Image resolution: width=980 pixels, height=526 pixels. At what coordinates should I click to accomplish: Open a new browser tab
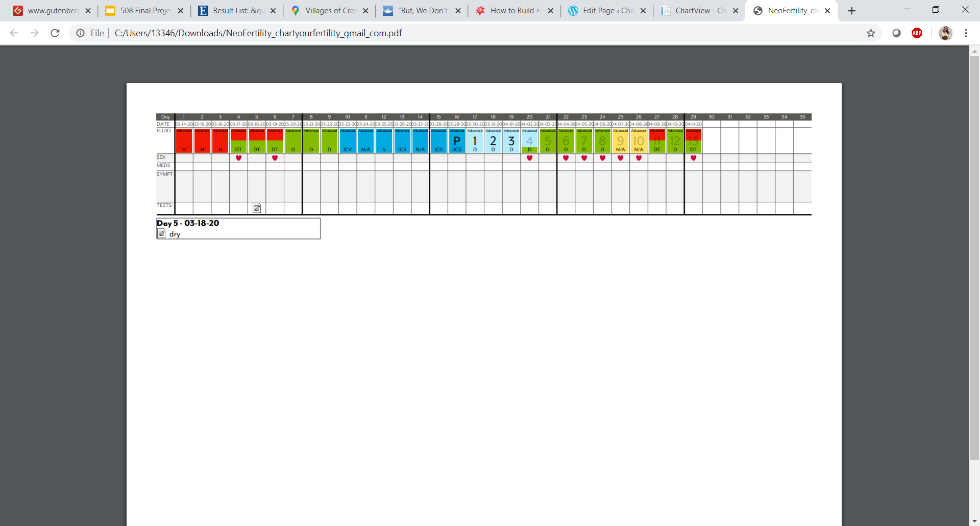[851, 11]
